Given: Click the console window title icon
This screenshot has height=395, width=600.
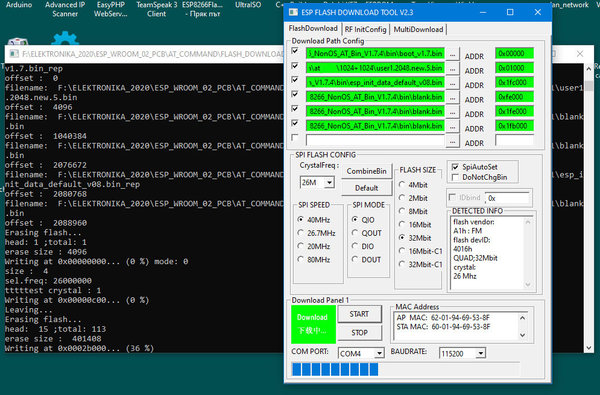Looking at the screenshot, I should (14, 54).
